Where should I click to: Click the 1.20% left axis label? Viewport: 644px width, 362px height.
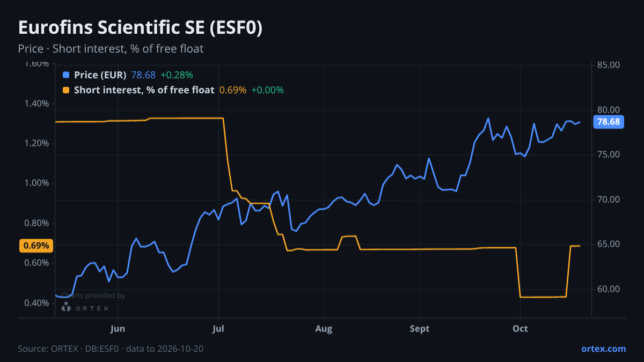coord(37,143)
